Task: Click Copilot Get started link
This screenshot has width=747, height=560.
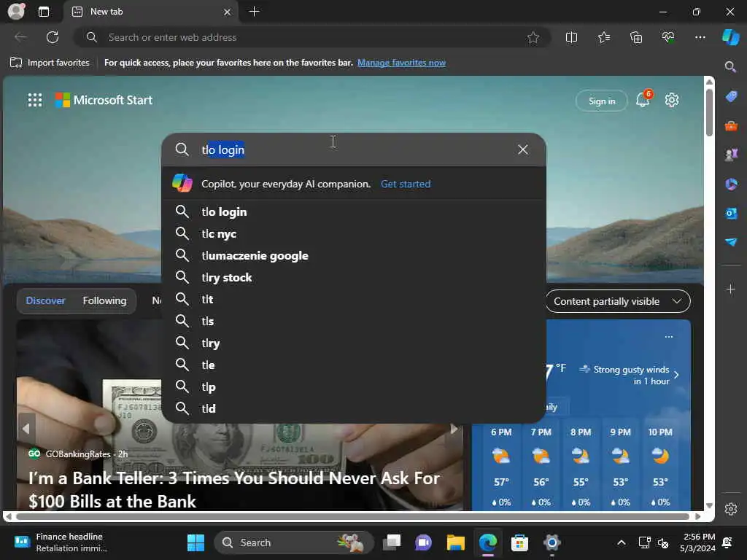Action: [x=406, y=184]
